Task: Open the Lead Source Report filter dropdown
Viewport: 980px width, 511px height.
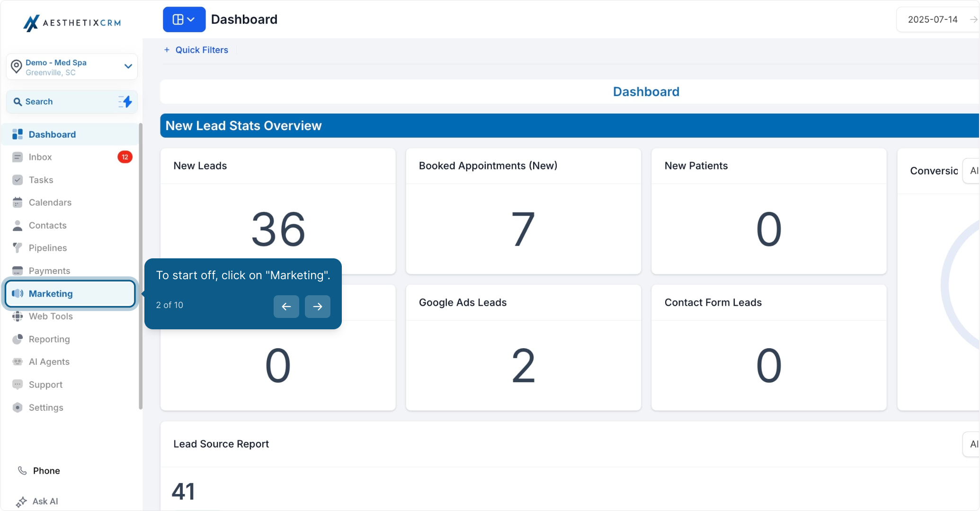Action: [x=971, y=444]
